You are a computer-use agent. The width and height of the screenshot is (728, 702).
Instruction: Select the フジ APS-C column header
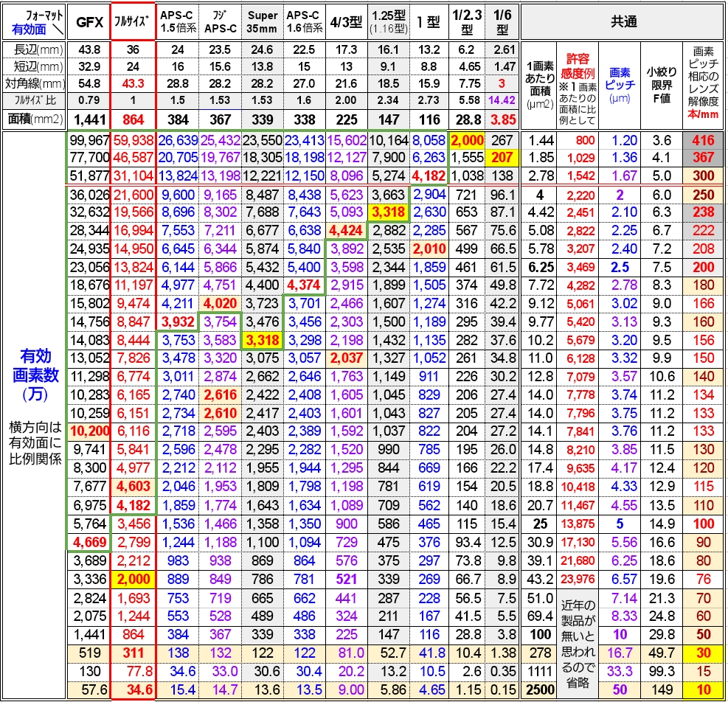[220, 22]
